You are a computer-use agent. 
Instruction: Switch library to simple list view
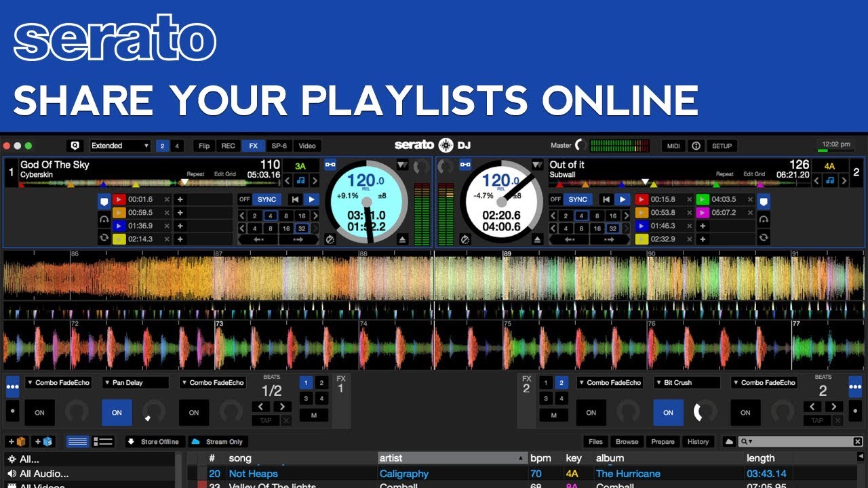click(77, 442)
